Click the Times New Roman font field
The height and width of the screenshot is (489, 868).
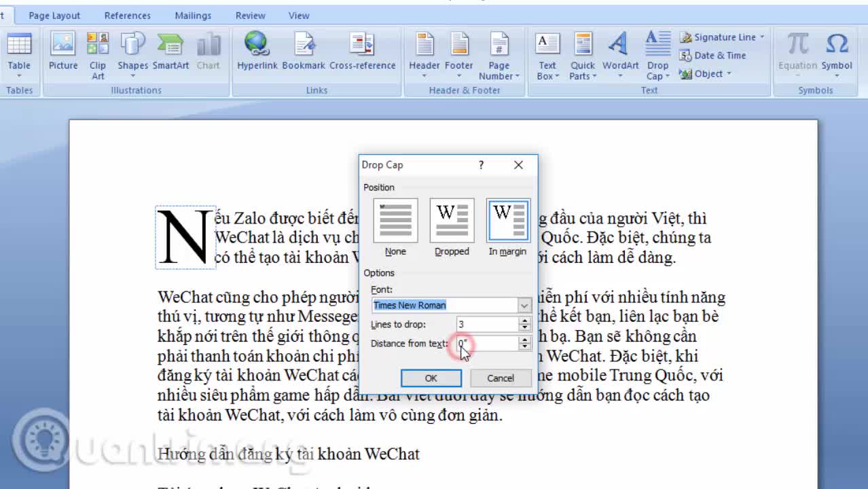tap(445, 306)
